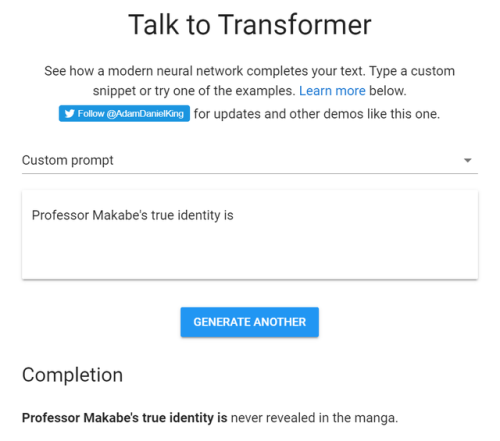Click the Talk to Transformer title

point(250,24)
